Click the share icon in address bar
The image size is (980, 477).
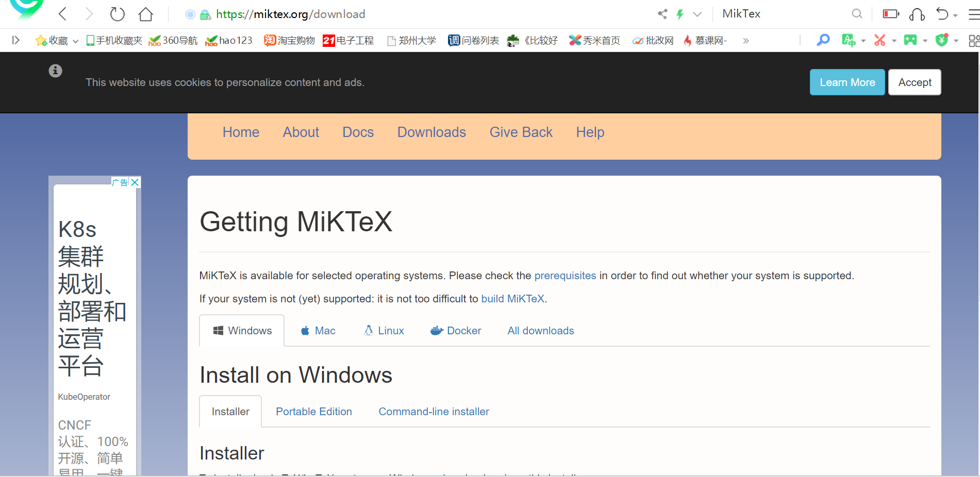click(x=662, y=14)
